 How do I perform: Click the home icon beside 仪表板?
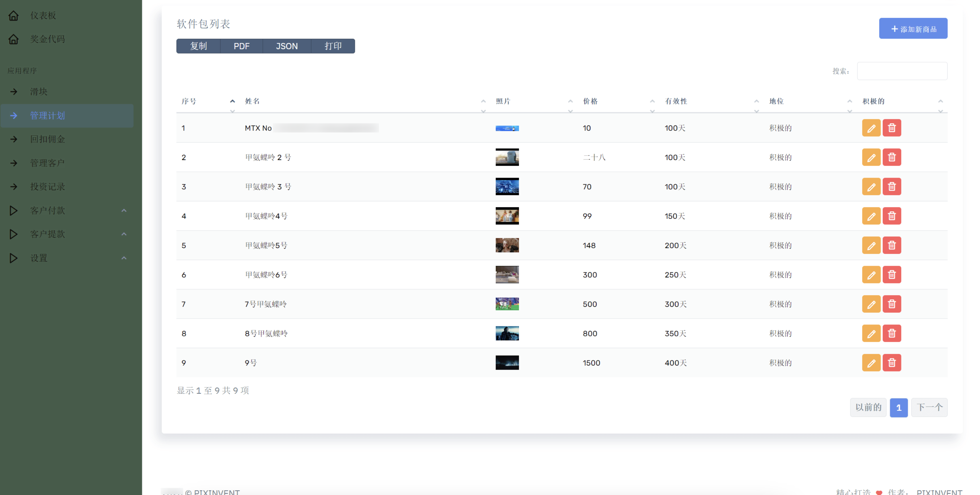tap(14, 16)
